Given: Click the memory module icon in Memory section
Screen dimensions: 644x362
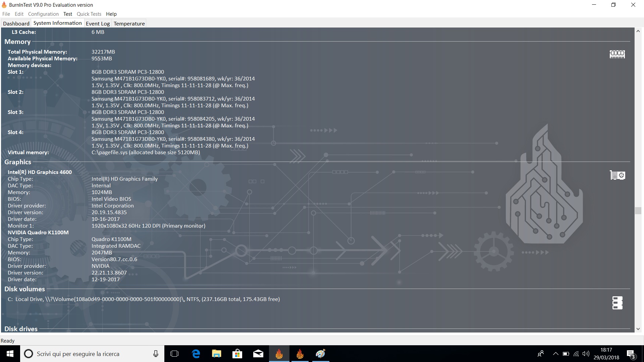Looking at the screenshot, I should point(617,54).
